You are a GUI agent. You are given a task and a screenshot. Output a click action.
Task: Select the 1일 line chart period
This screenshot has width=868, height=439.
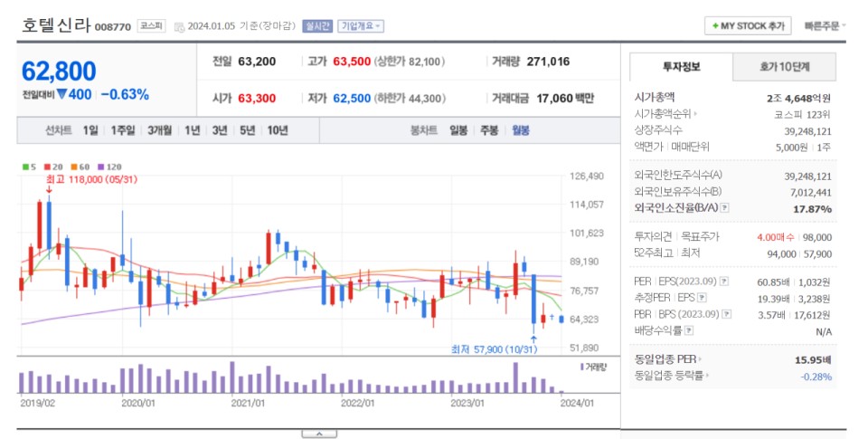click(x=90, y=130)
